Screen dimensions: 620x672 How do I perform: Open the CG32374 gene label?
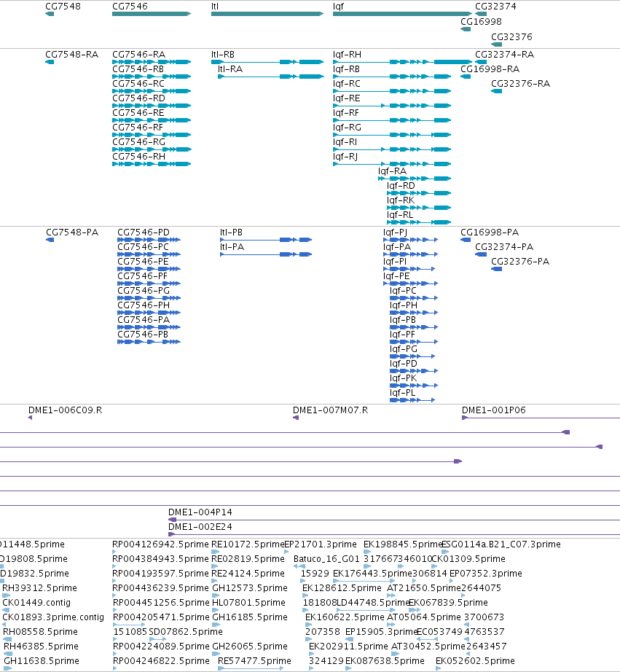495,7
